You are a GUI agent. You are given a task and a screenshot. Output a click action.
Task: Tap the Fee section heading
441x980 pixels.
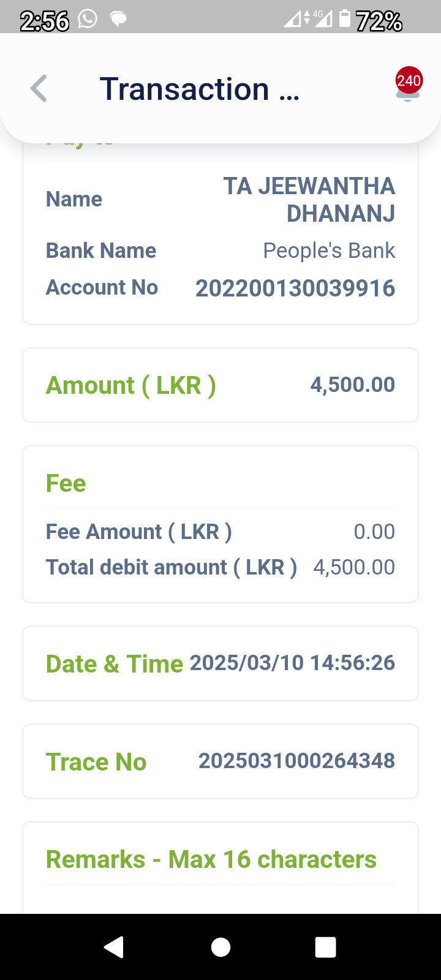(66, 483)
